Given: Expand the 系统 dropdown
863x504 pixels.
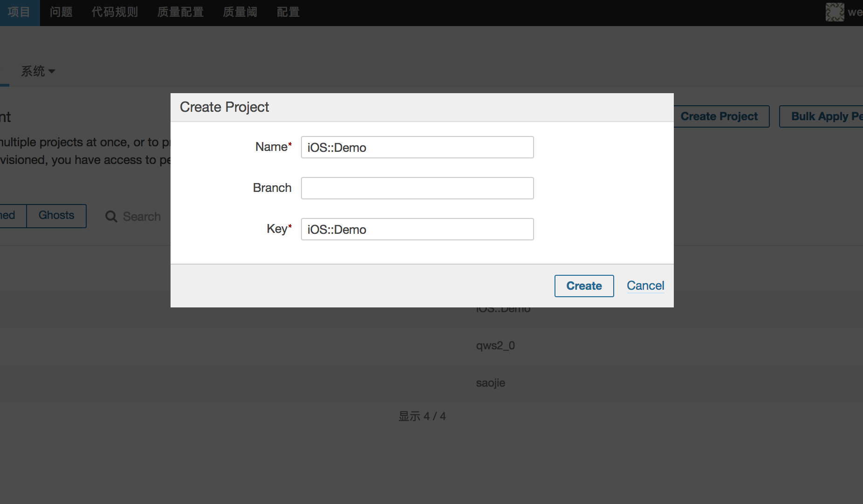Looking at the screenshot, I should pos(38,71).
